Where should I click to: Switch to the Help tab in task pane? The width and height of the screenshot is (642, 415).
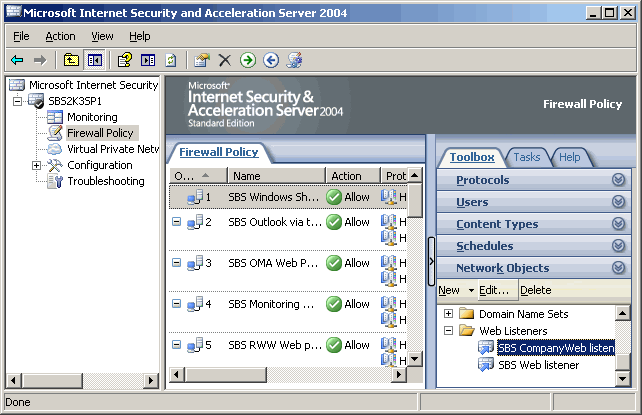coord(570,157)
